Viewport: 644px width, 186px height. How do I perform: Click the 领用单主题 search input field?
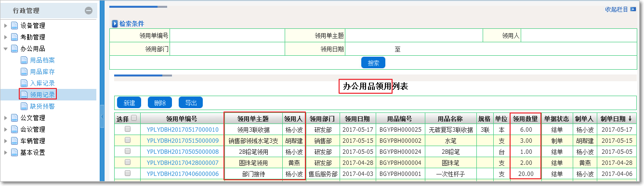414,36
